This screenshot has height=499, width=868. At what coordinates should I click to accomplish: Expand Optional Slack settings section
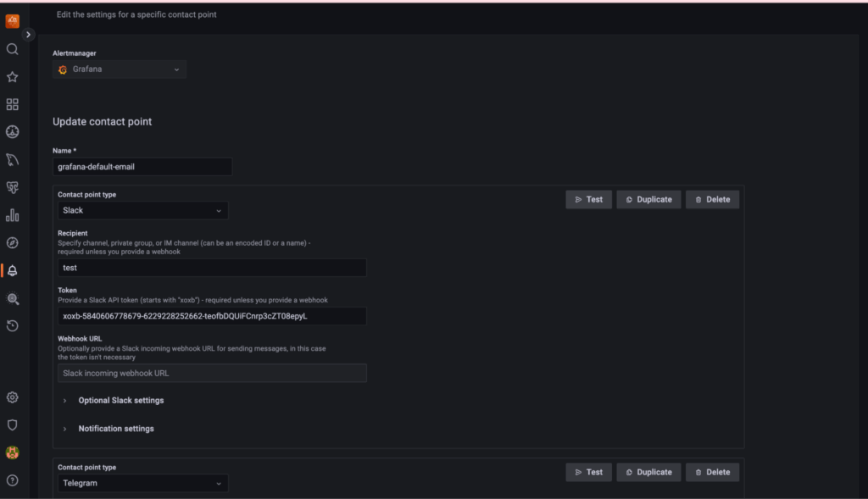click(120, 401)
